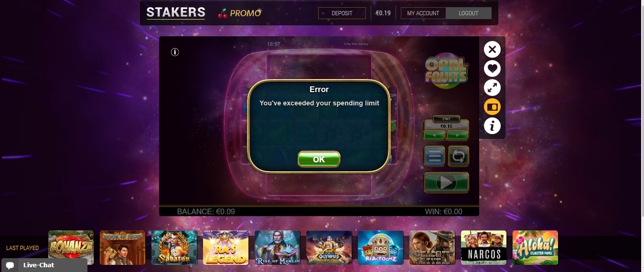The width and height of the screenshot is (644, 272).
Task: Open the Promo cherry link
Action: click(x=240, y=13)
